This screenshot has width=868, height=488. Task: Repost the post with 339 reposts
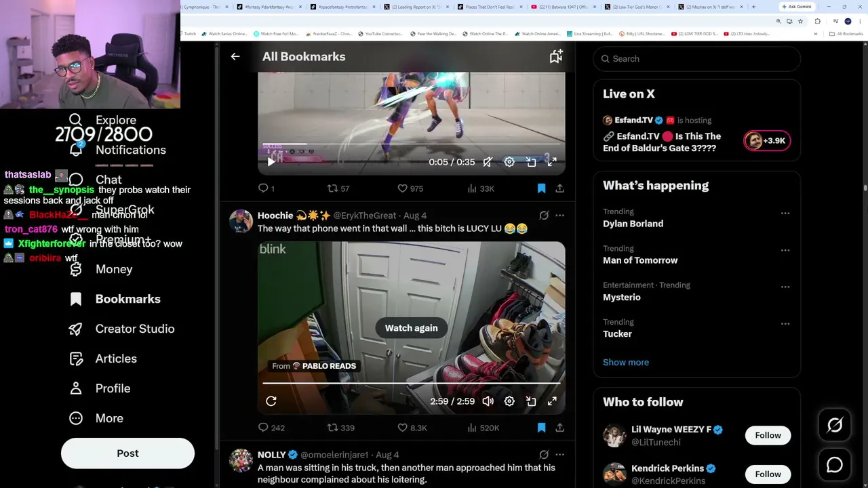pos(341,428)
